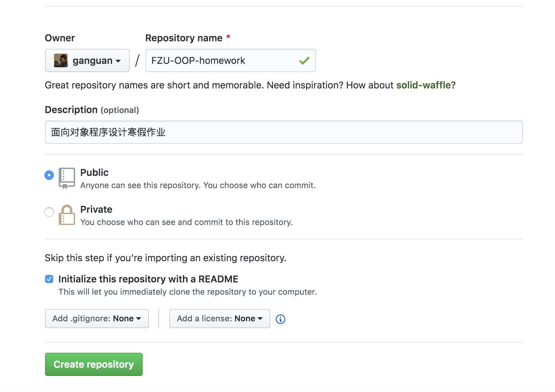
Task: Click the Description (optional) label
Action: click(92, 110)
